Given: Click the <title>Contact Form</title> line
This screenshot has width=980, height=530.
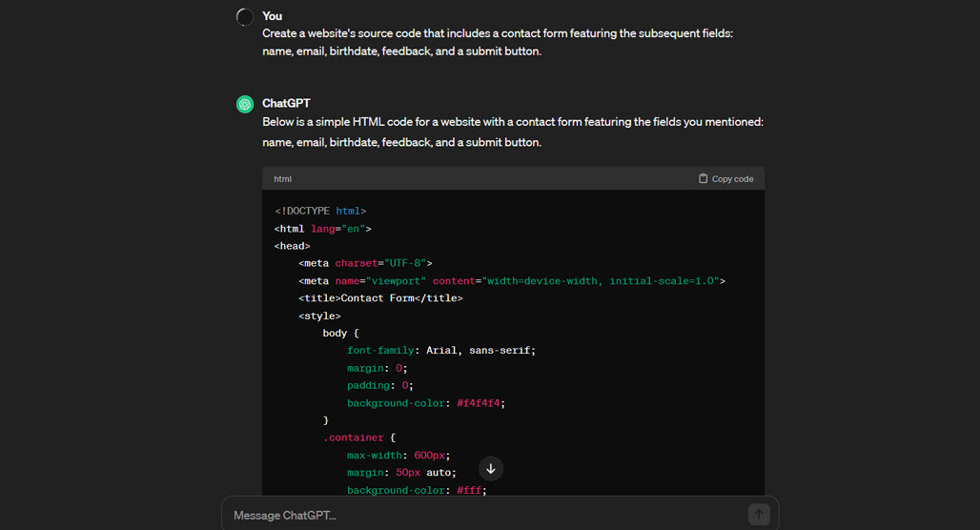Looking at the screenshot, I should [x=380, y=298].
